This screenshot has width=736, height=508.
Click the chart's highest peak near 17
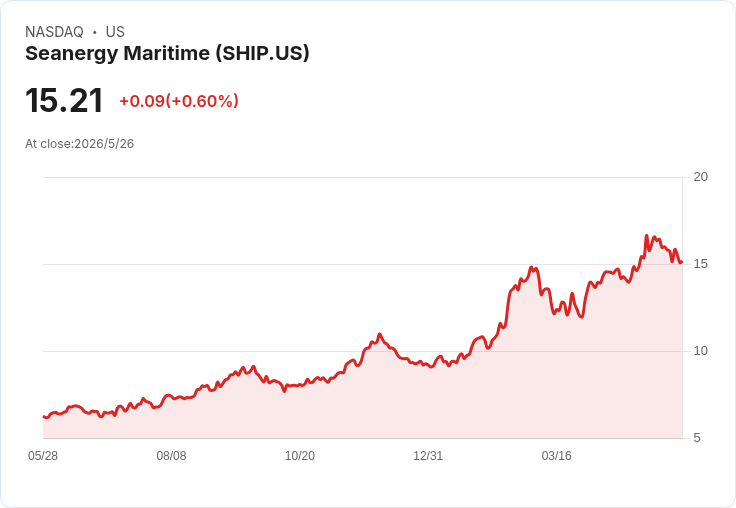click(x=646, y=236)
